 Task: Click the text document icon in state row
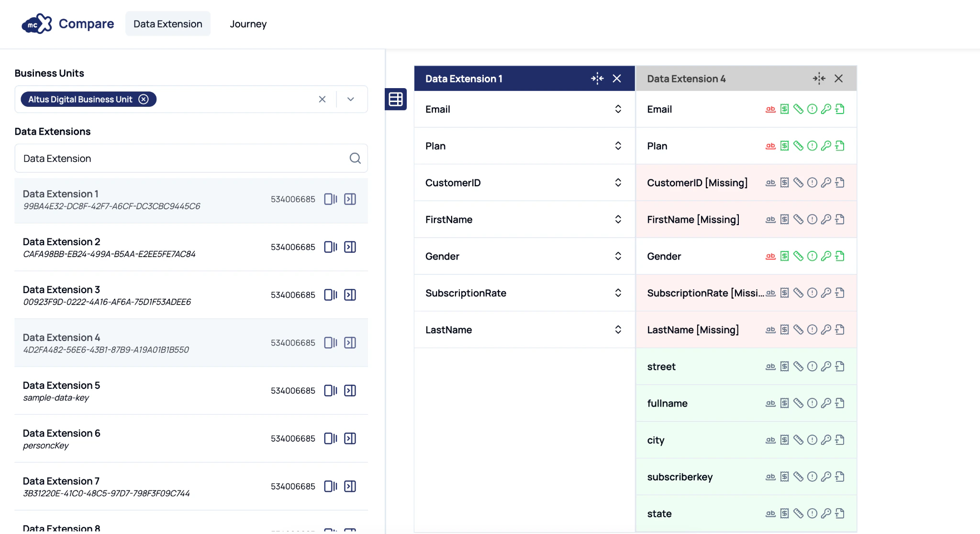tap(840, 513)
